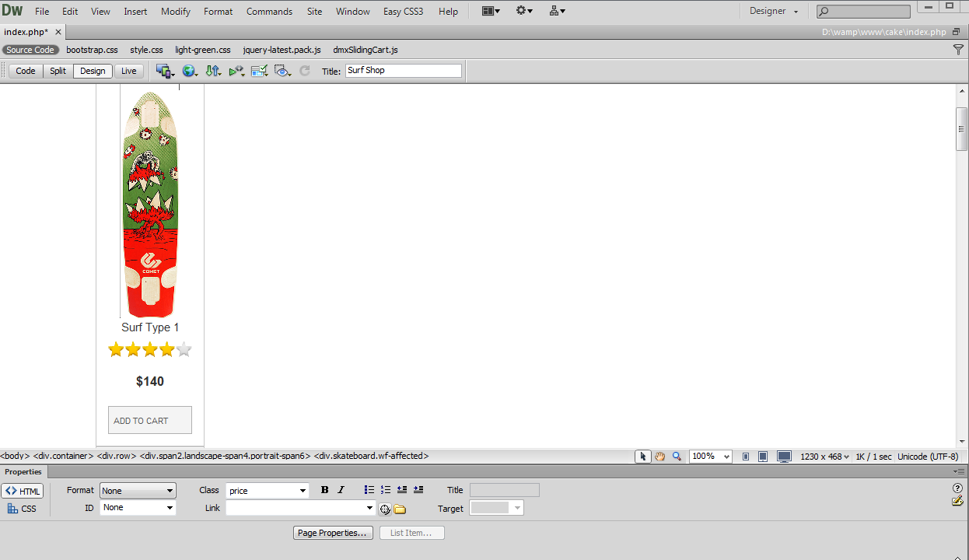Image resolution: width=969 pixels, height=560 pixels.
Task: Set desktop size window view icon
Action: click(784, 457)
